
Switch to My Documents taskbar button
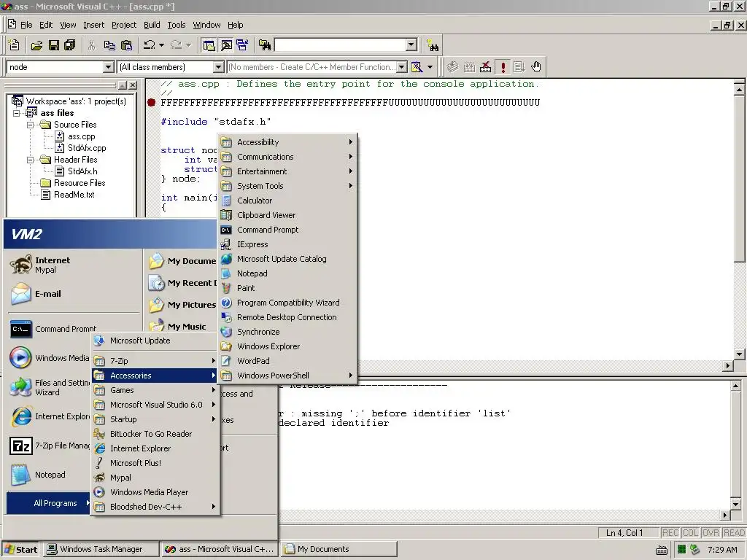click(338, 549)
